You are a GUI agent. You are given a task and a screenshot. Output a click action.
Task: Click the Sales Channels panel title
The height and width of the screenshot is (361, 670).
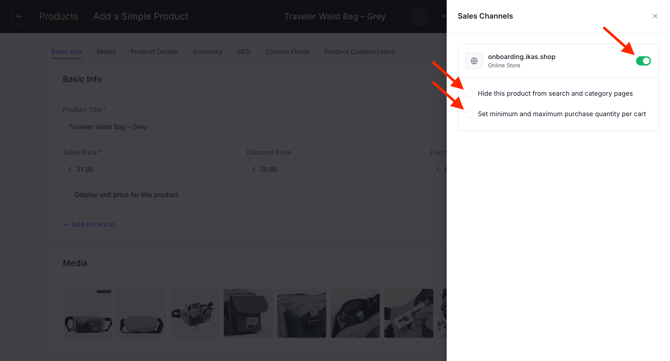tap(485, 16)
